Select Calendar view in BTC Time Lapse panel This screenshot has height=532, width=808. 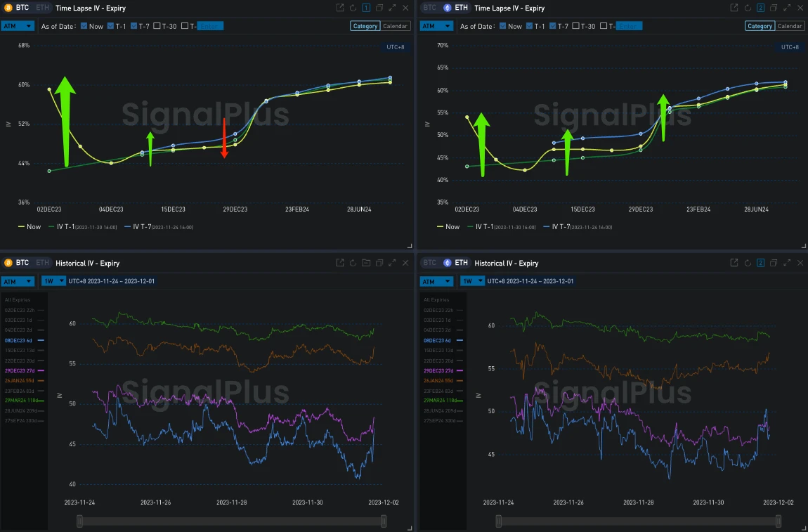(395, 26)
